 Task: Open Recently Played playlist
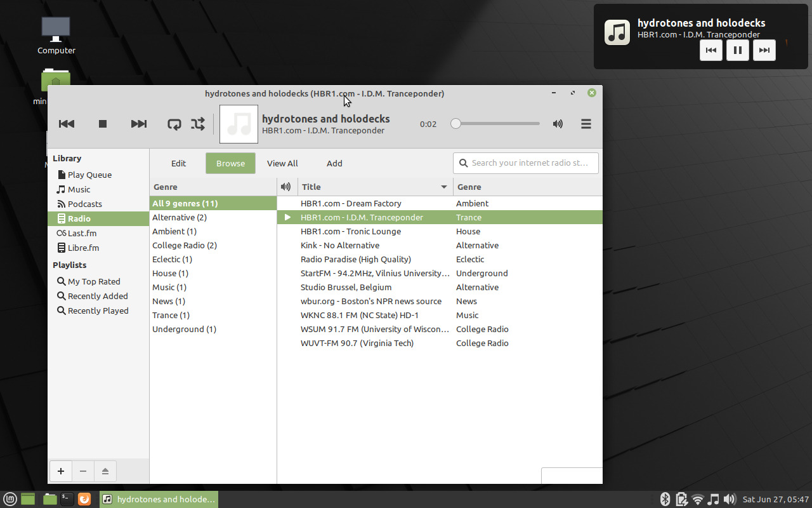pyautogui.click(x=98, y=311)
